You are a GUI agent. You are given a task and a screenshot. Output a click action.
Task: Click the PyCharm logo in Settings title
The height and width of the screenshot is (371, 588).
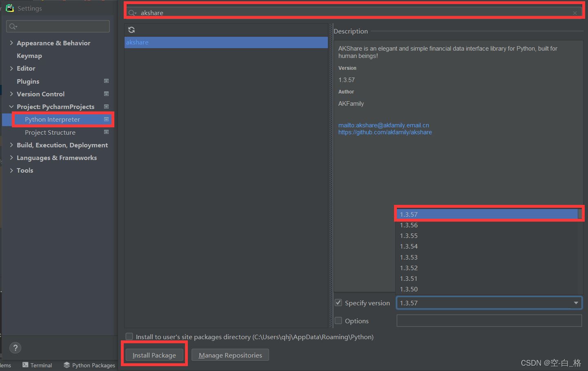point(10,8)
